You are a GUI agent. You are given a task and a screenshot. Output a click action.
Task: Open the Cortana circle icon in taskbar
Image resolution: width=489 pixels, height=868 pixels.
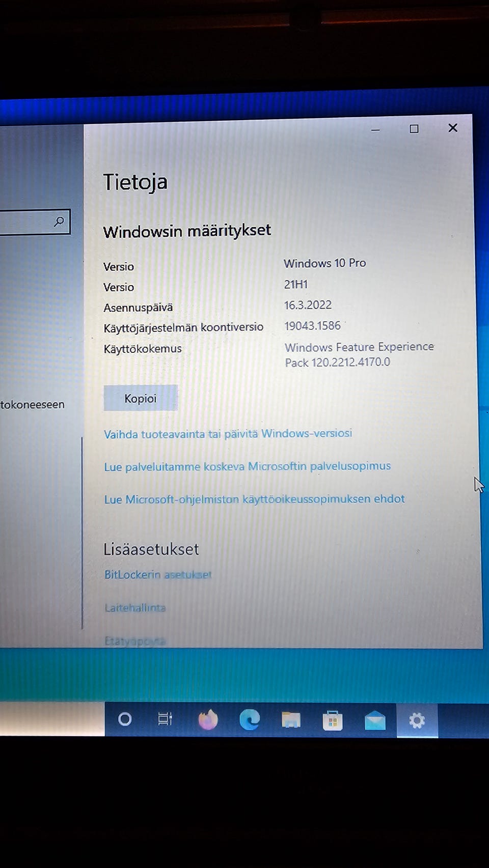pos(125,719)
